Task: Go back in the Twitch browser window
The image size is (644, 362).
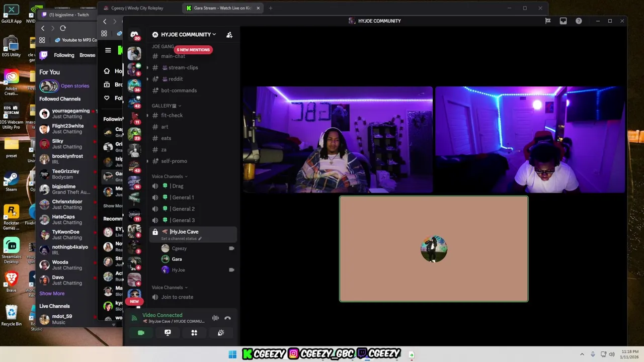Action: (x=43, y=28)
